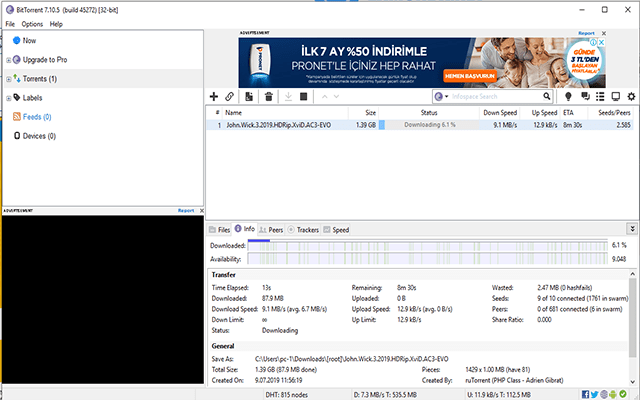640x400 pixels.
Task: Click the Twitter icon in status bar
Action: tap(594, 394)
